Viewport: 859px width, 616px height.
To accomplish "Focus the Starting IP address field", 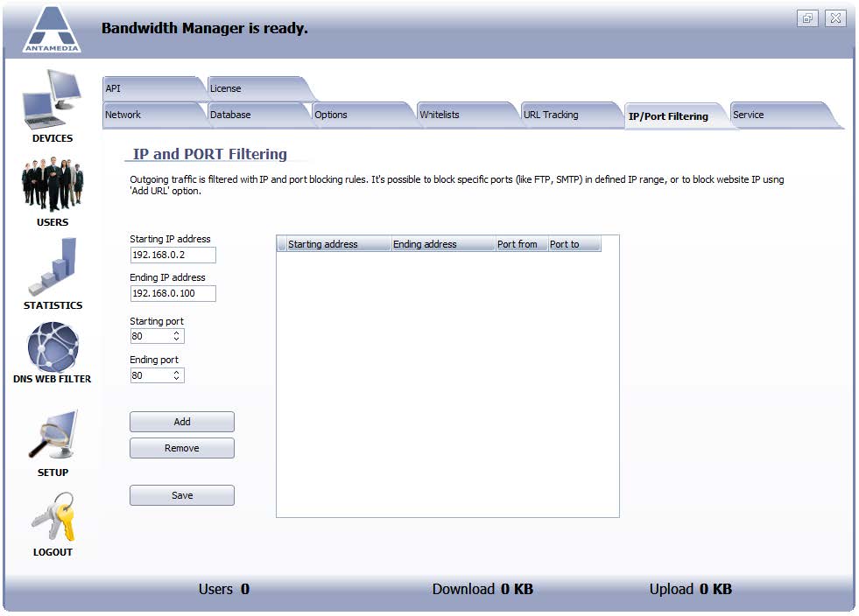I will (x=173, y=255).
